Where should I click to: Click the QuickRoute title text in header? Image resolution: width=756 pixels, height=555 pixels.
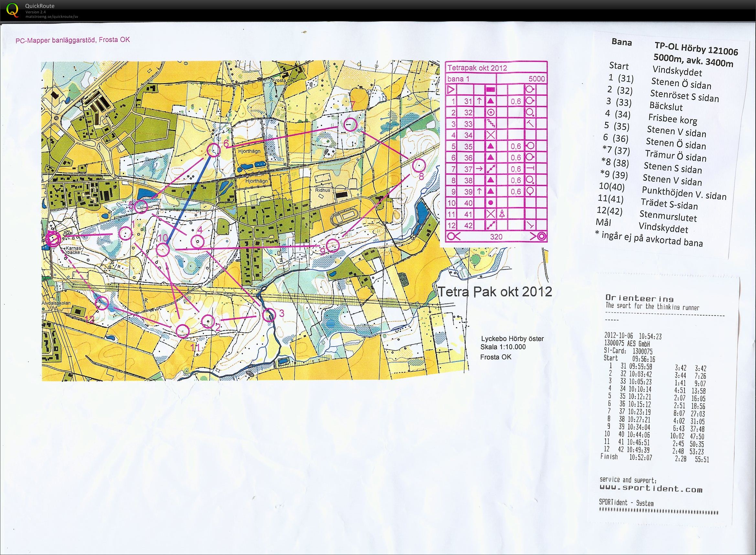[x=40, y=6]
